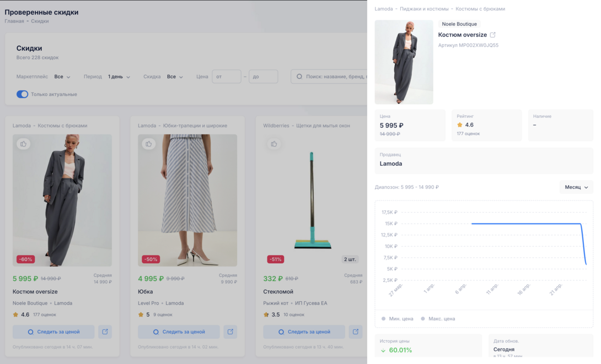Click the Костюм oversize card title

click(35, 292)
